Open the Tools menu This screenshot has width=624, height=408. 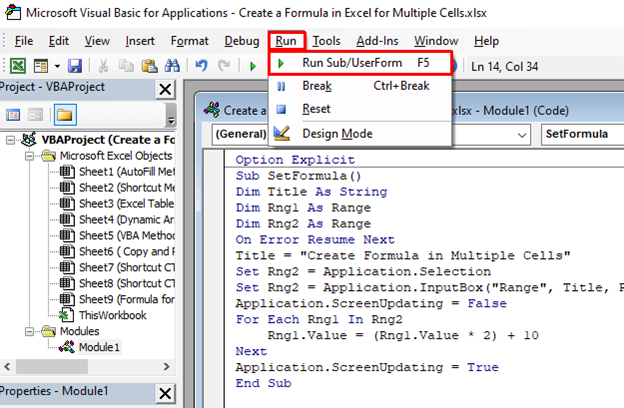(326, 41)
